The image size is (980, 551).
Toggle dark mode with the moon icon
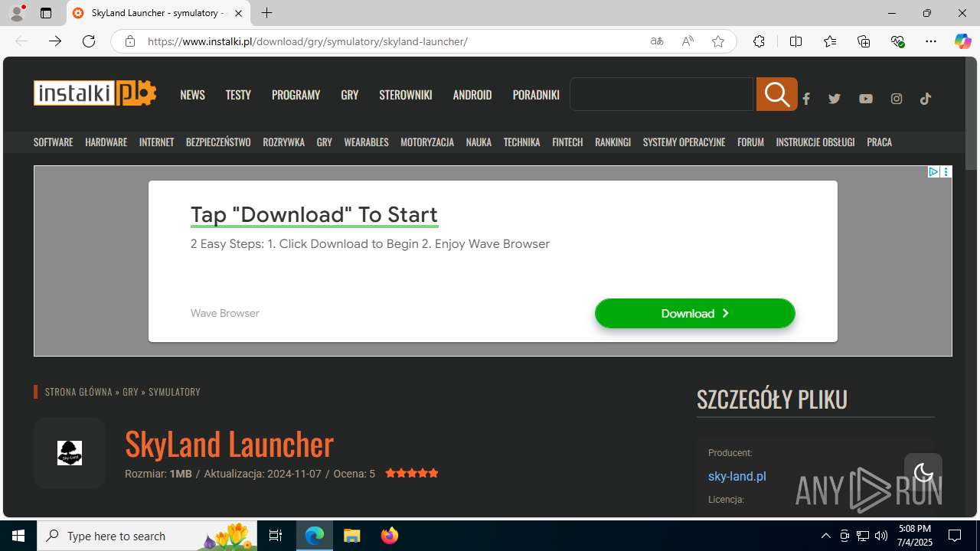923,472
